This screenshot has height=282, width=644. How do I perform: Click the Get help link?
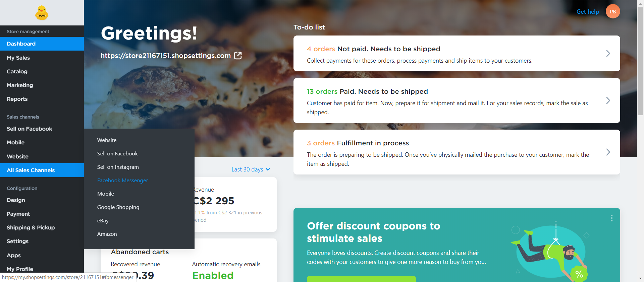[x=587, y=12]
